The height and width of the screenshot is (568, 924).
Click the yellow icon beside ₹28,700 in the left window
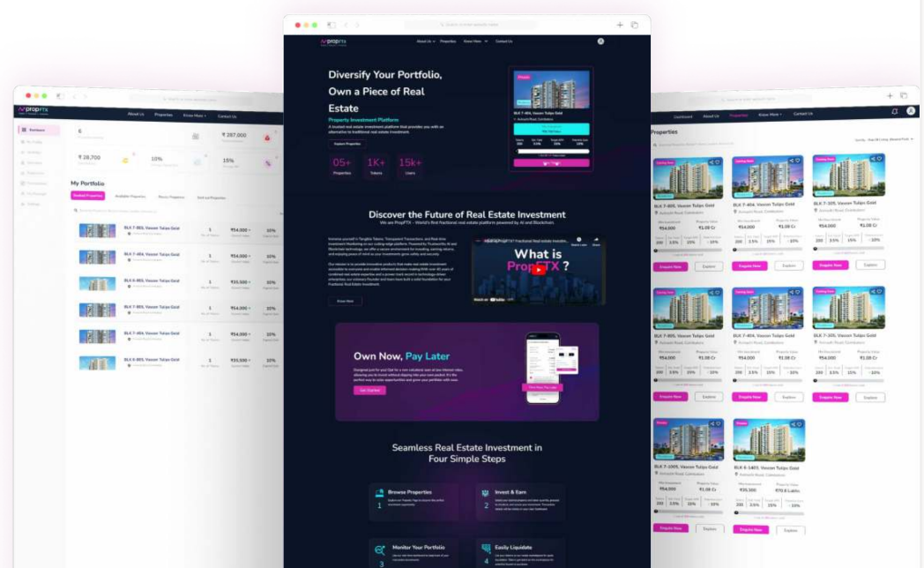pyautogui.click(x=125, y=161)
